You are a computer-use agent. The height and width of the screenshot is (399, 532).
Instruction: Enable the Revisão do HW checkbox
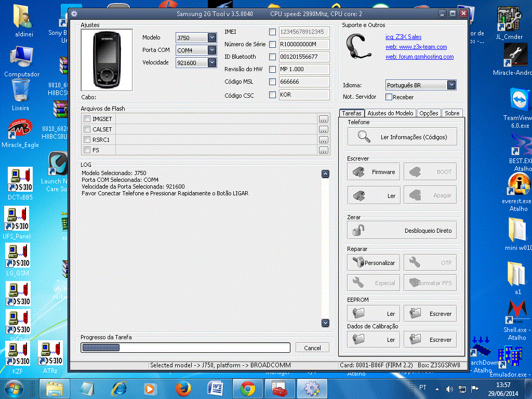[x=272, y=69]
